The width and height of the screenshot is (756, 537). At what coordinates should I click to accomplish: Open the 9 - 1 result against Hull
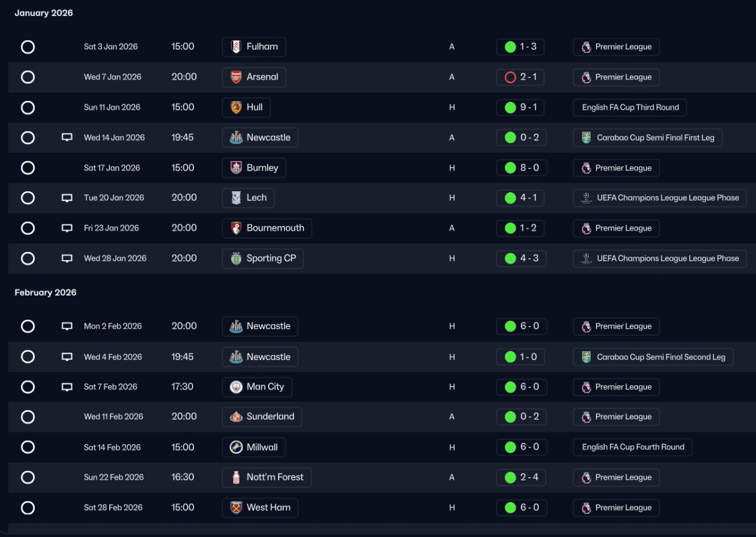520,107
